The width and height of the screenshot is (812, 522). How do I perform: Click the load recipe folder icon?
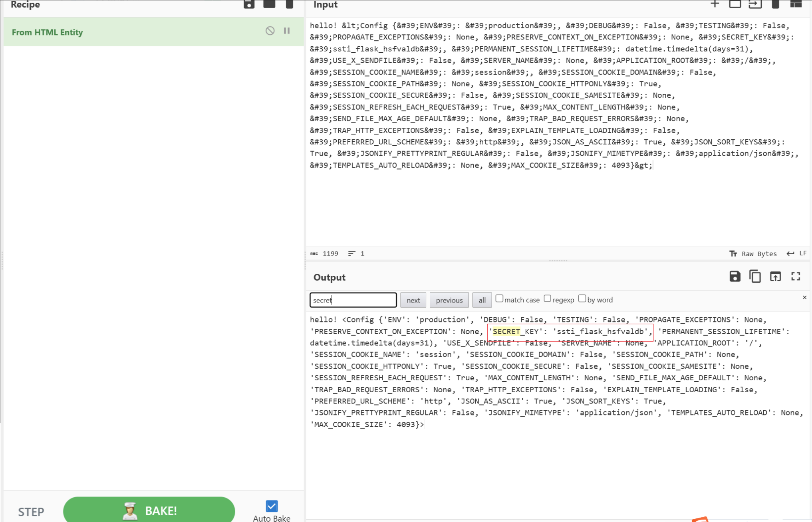tap(269, 4)
